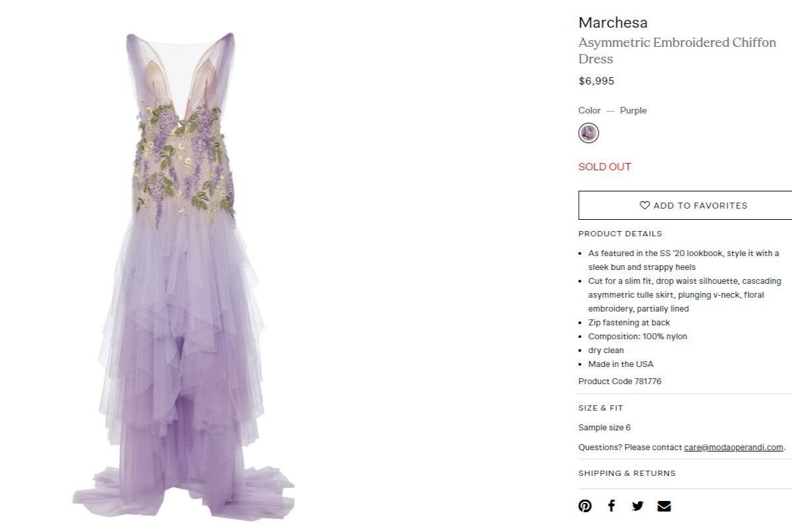Click the red SOLD OUT label
Screen dimensions: 792x532
[605, 167]
